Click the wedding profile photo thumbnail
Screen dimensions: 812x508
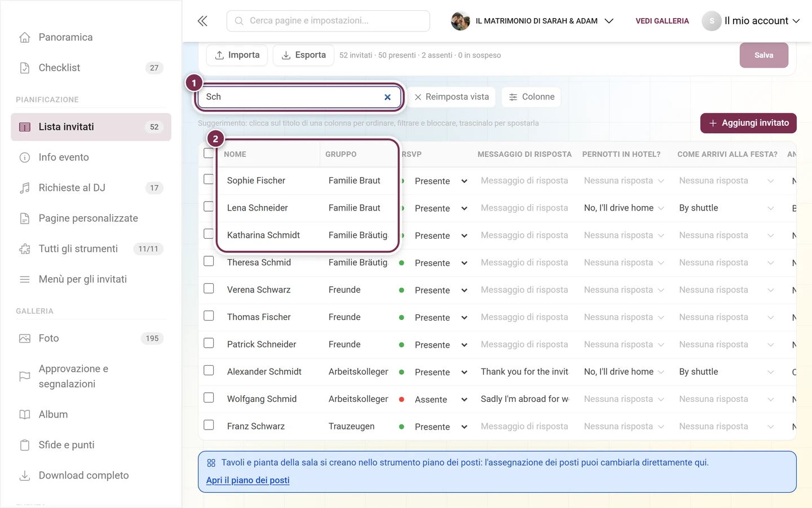click(x=461, y=21)
